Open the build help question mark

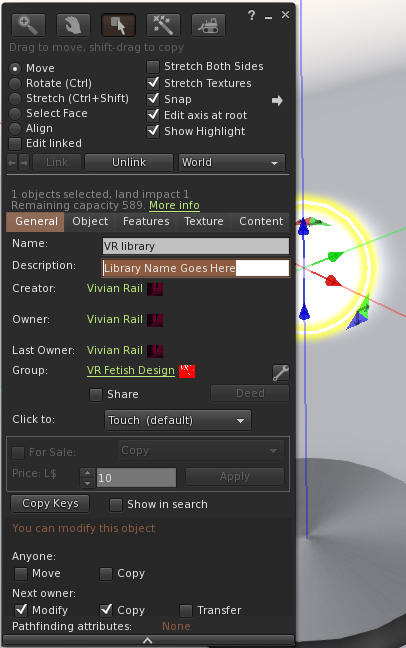coord(251,16)
